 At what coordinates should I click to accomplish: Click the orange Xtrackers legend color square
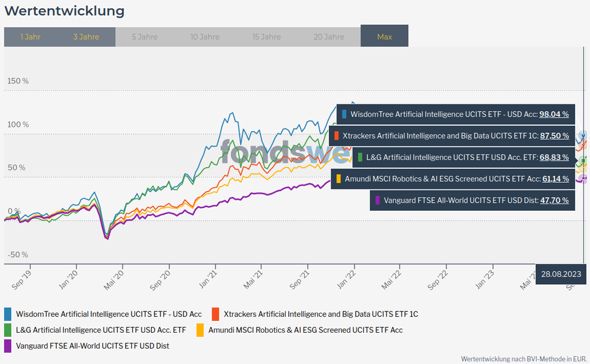click(216, 314)
